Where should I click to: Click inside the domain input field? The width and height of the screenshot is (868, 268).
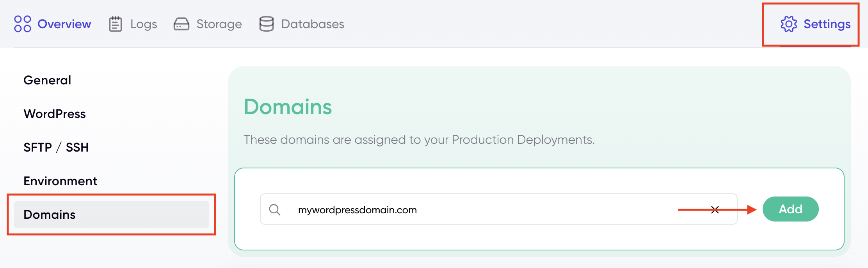pyautogui.click(x=468, y=209)
